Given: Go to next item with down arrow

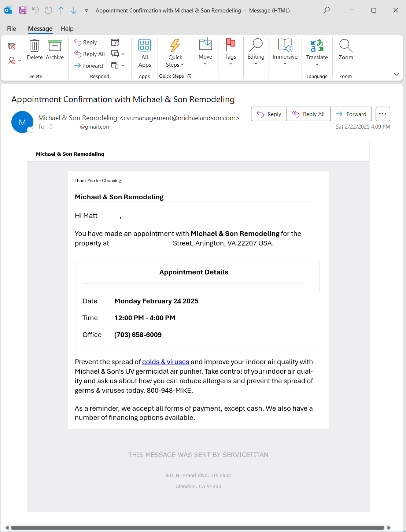Looking at the screenshot, I should click(74, 10).
